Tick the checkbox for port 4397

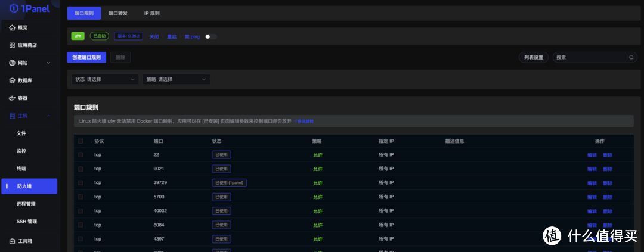(80, 238)
